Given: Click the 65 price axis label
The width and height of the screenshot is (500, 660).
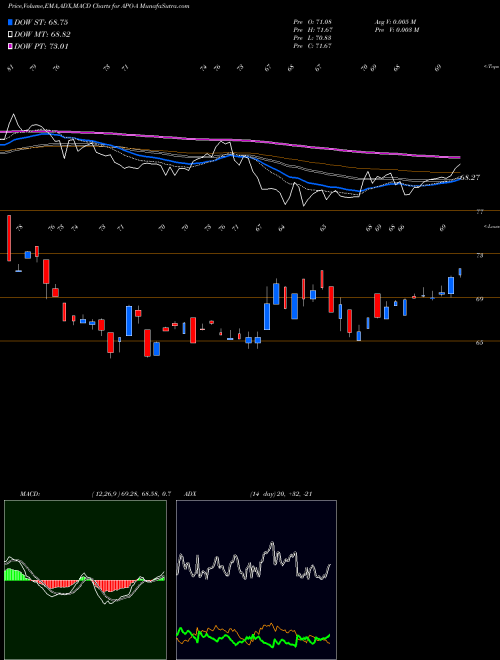Looking at the screenshot, I should pos(479,343).
